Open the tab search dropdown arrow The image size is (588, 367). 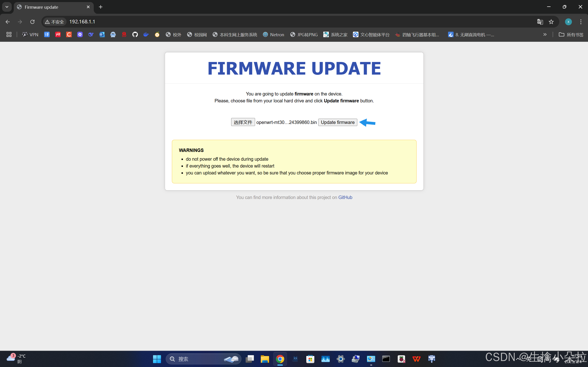(x=7, y=7)
